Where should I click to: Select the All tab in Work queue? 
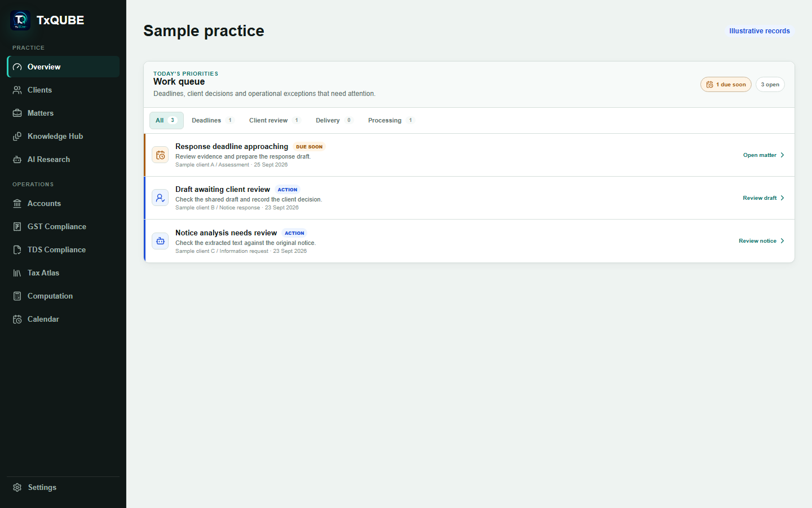(x=166, y=120)
